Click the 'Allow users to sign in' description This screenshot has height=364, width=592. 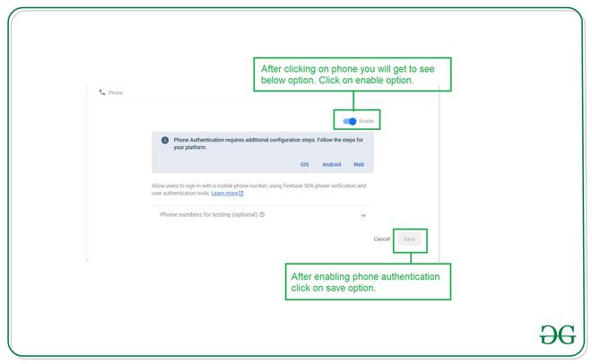pos(258,190)
